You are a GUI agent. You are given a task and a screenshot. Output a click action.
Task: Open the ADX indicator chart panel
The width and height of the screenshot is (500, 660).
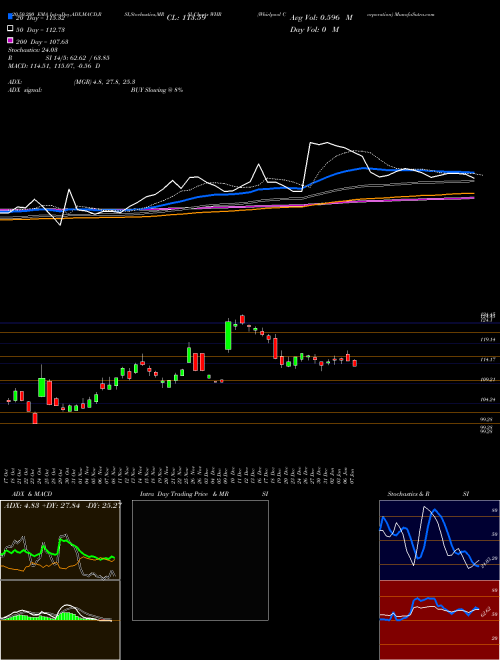[x=60, y=540]
